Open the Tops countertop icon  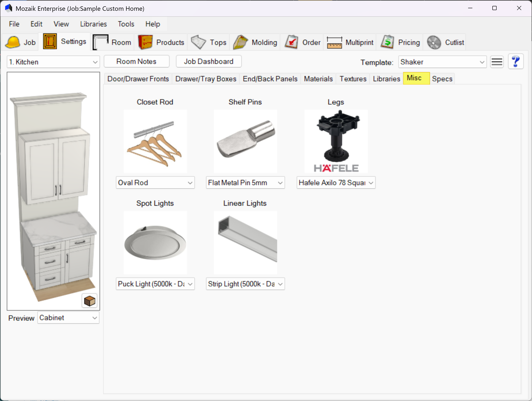[x=198, y=42]
